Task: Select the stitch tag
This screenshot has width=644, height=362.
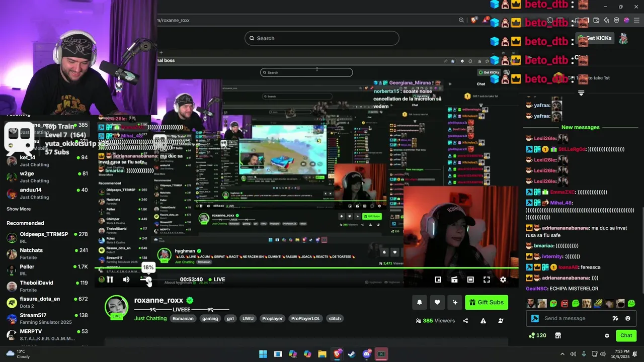Action: tap(335, 318)
